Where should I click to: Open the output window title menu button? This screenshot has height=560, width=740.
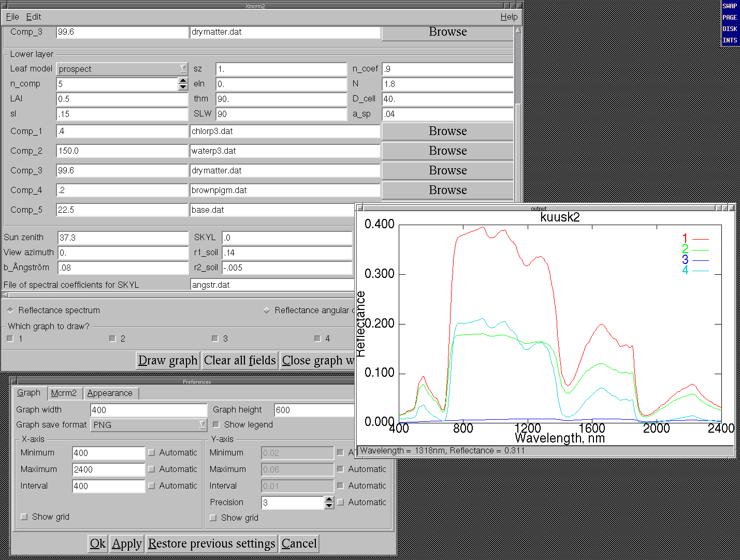click(x=360, y=208)
